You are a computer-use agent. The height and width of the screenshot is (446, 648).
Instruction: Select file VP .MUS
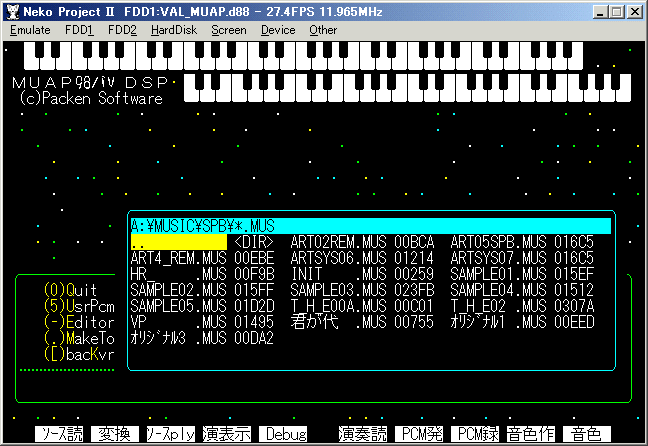[179, 322]
